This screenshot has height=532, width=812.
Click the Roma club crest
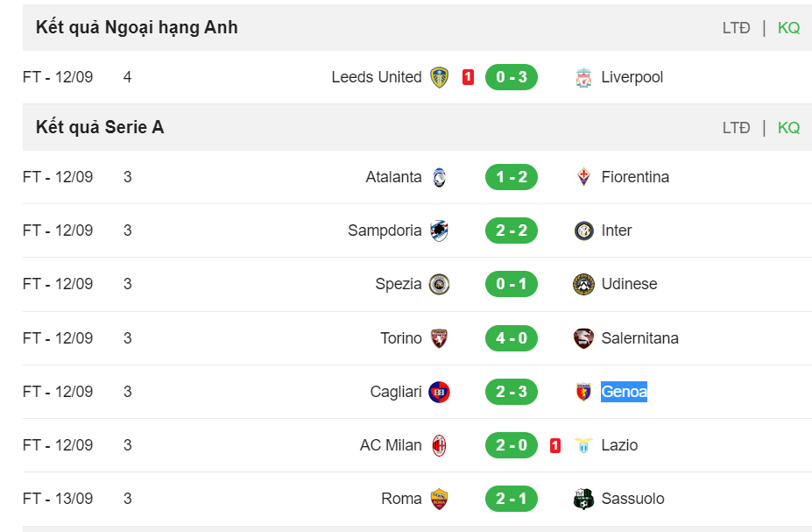point(439,499)
